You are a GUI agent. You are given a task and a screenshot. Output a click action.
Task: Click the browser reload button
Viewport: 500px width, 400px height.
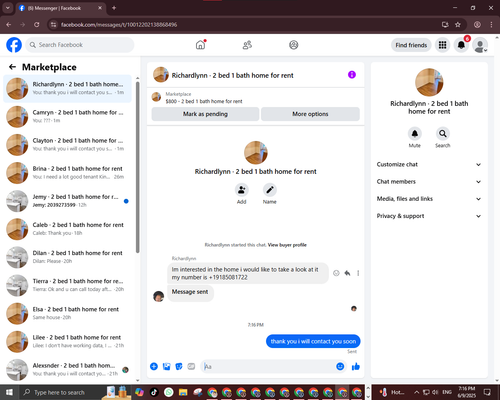37,25
